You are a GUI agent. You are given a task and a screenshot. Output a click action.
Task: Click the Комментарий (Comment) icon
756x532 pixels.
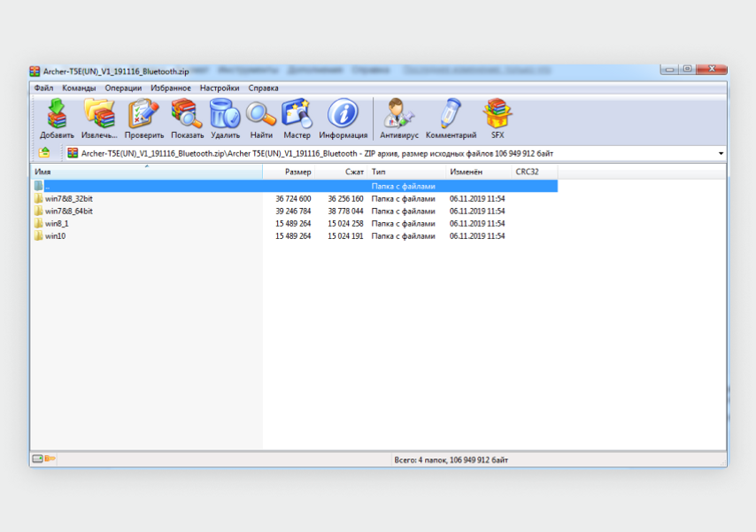tap(451, 119)
